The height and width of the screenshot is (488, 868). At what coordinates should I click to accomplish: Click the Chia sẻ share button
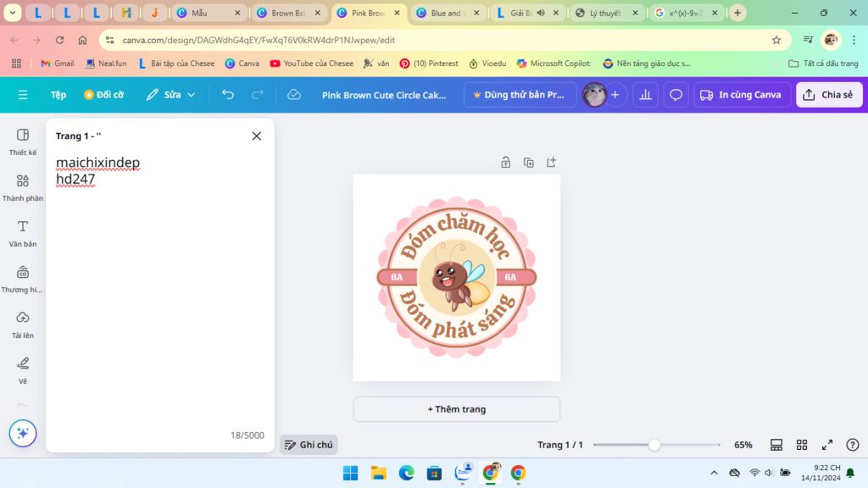[829, 95]
